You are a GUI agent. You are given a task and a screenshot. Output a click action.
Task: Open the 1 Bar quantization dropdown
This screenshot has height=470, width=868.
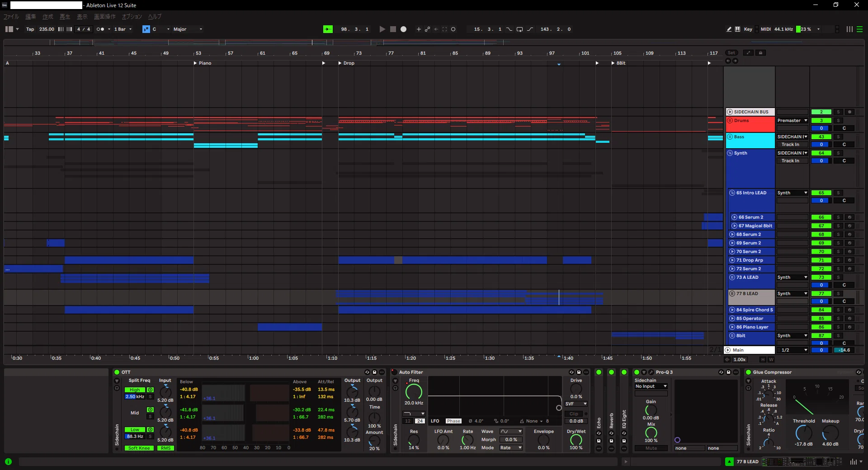click(123, 29)
